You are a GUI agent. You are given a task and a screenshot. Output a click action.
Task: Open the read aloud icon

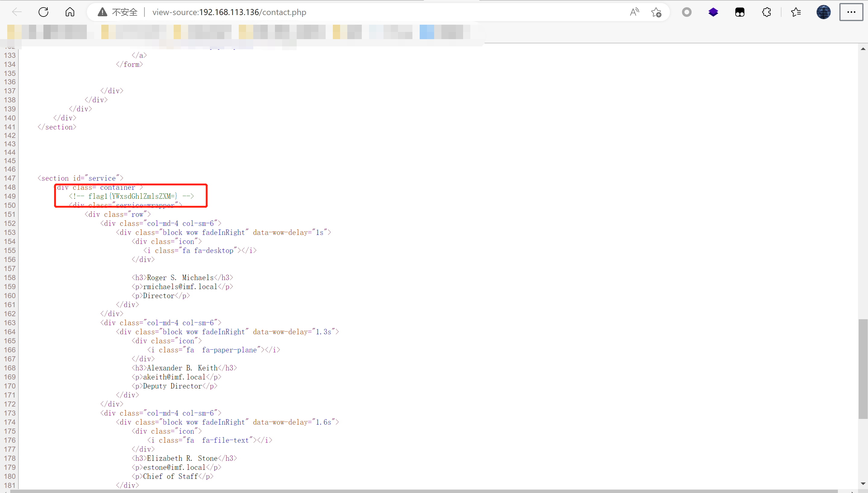click(634, 12)
